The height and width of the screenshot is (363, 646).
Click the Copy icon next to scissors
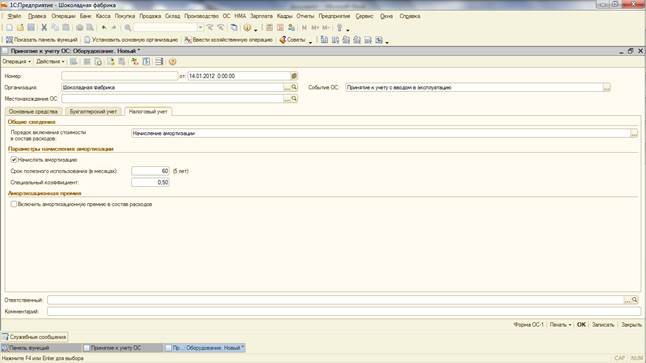coord(55,28)
